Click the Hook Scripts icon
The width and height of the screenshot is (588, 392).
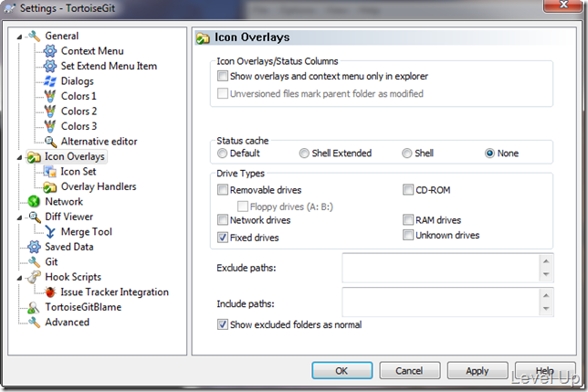coord(34,277)
